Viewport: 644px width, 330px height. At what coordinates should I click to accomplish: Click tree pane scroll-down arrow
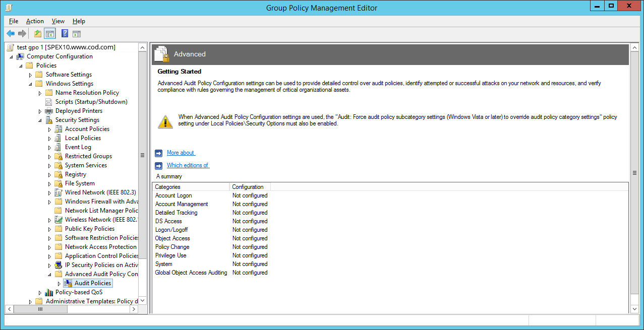(x=142, y=300)
